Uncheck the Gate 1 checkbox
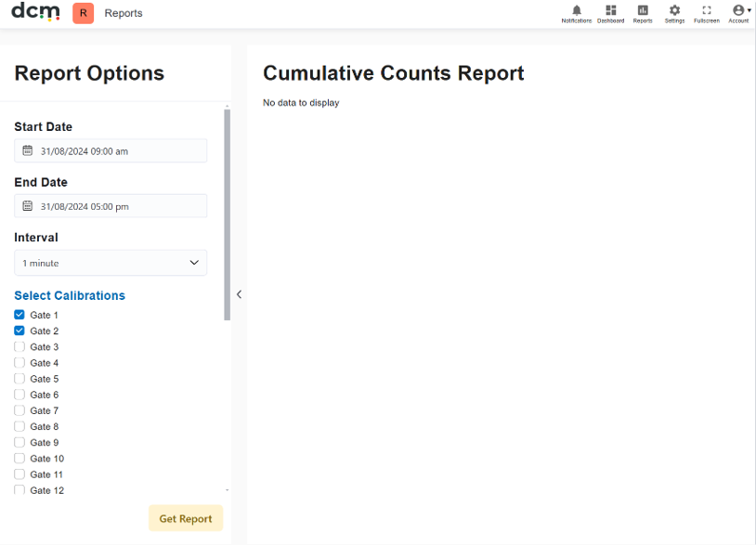Viewport: 756px width, 545px height. click(x=20, y=315)
